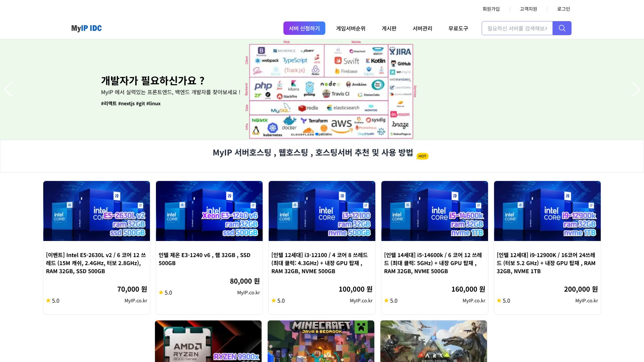Open the 게시판 menu

[x=389, y=28]
